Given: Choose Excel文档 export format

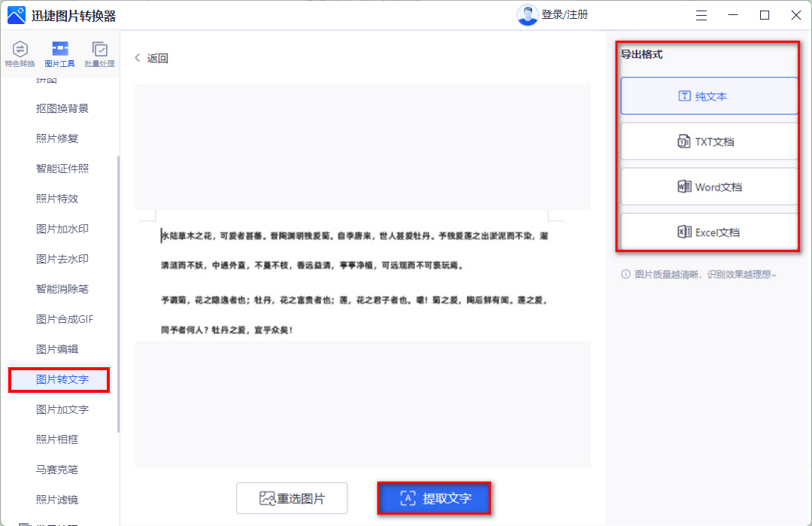Looking at the screenshot, I should pos(709,232).
